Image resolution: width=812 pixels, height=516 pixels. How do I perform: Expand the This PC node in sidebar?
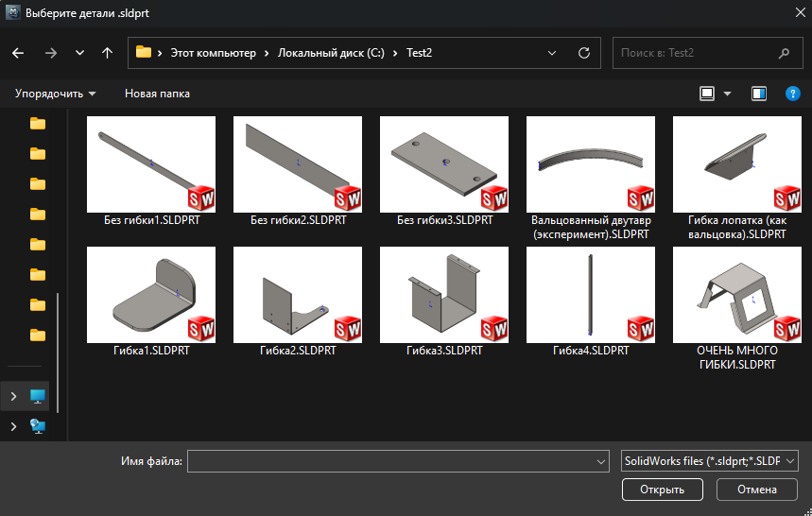[x=13, y=396]
